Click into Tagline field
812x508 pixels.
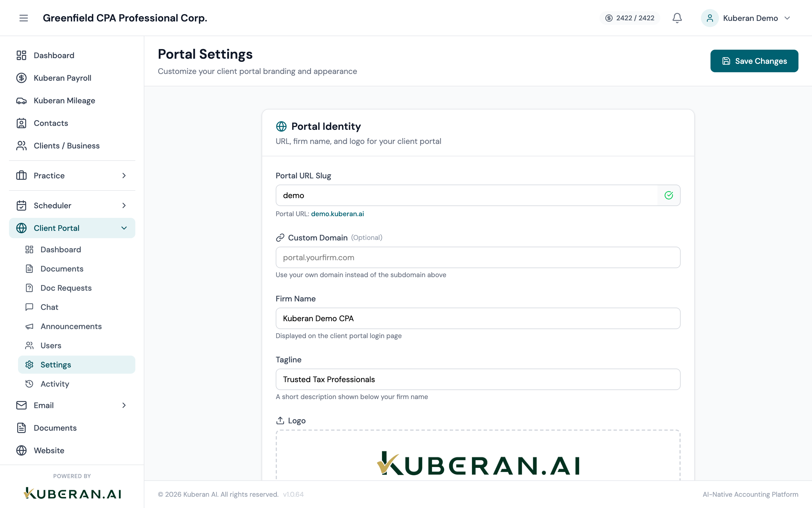(x=478, y=379)
